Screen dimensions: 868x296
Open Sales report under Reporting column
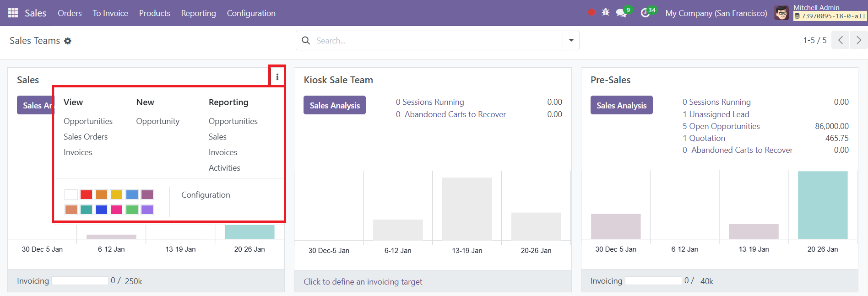(217, 137)
